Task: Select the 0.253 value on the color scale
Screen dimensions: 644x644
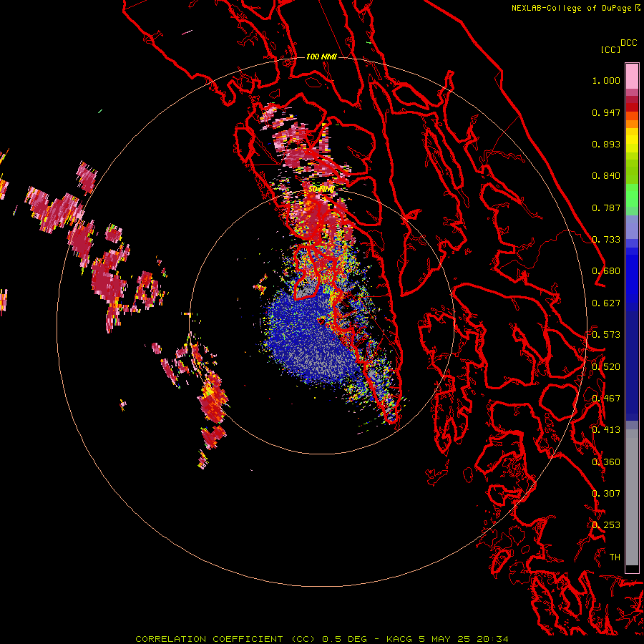Action: click(606, 525)
